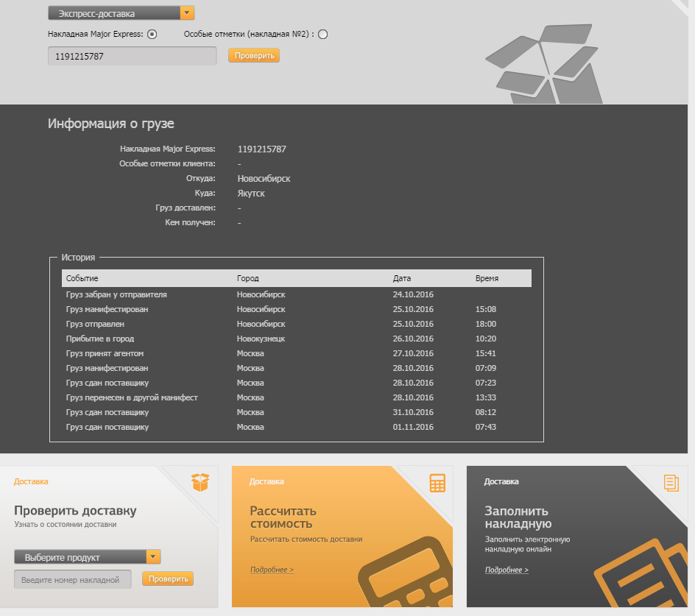Click the time 07:43 in last history row
The height and width of the screenshot is (616, 695).
(486, 427)
